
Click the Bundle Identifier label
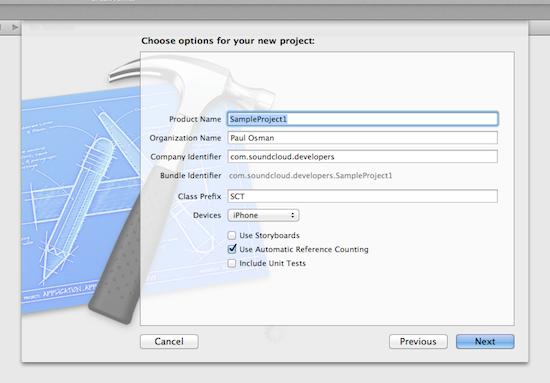[x=190, y=176]
